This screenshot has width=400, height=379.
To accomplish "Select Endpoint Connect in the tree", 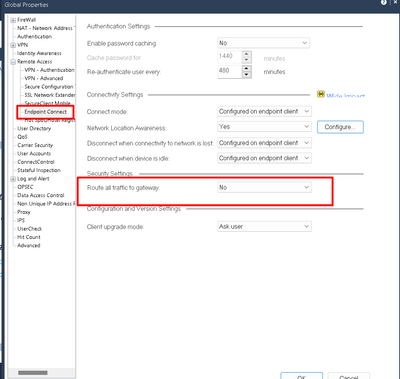I will 45,112.
